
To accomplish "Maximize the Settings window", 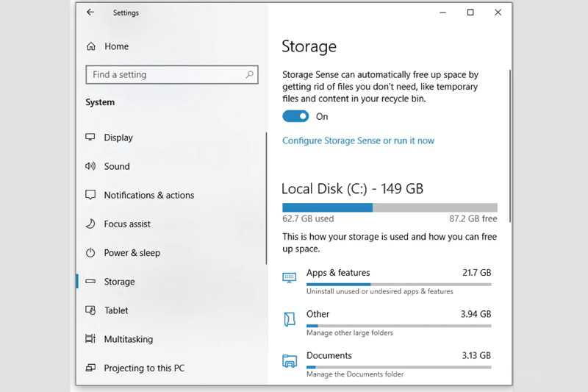I will pyautogui.click(x=470, y=13).
